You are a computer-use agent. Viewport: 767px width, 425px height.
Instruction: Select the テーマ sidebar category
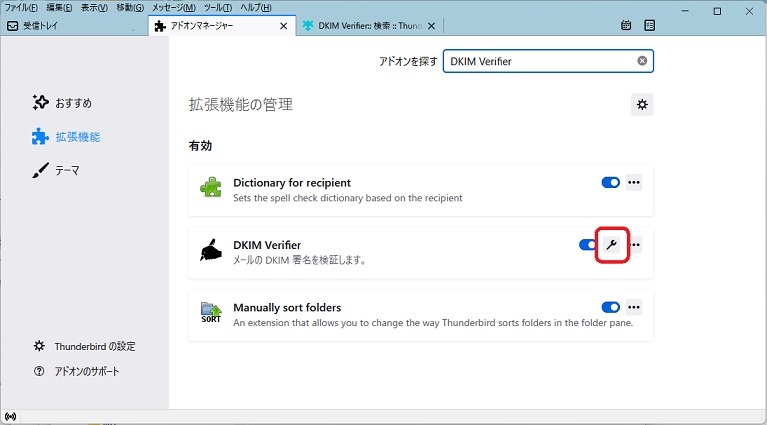click(x=67, y=171)
